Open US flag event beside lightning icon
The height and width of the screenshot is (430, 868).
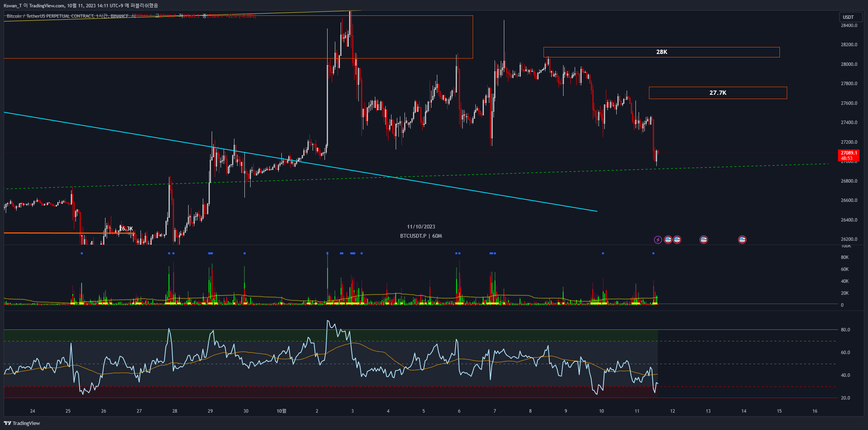point(668,240)
